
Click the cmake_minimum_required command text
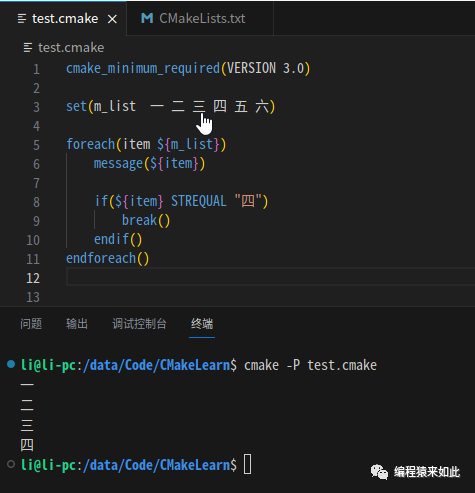click(x=143, y=68)
